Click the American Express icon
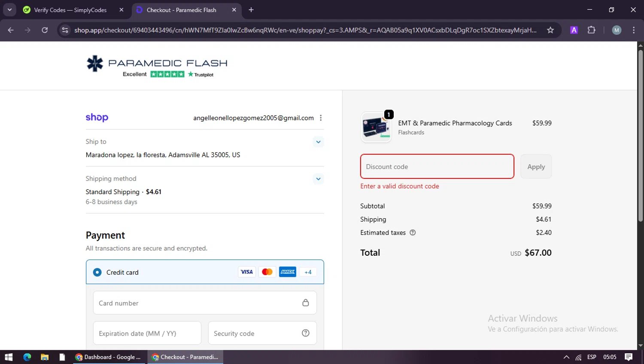Viewport: 644px width, 364px height. 288,272
